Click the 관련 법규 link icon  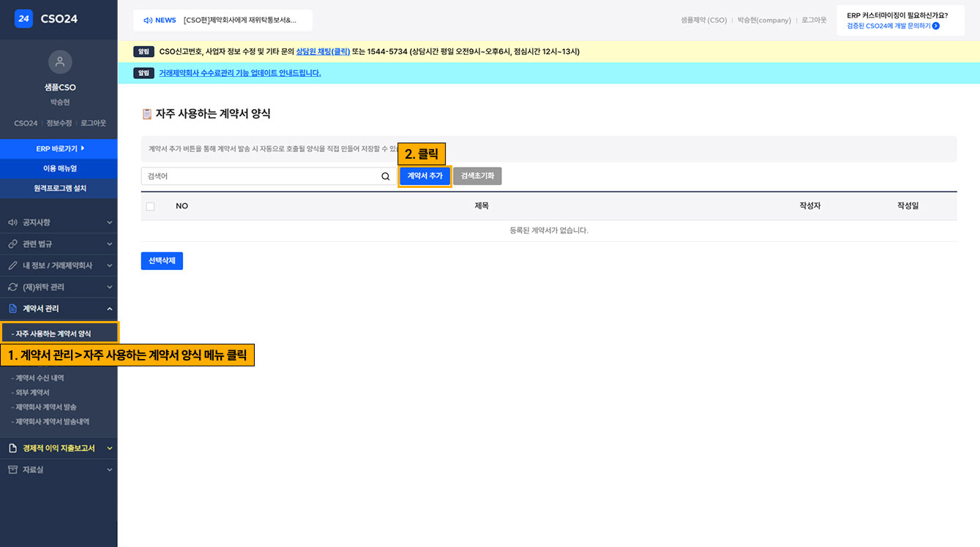[x=12, y=244]
